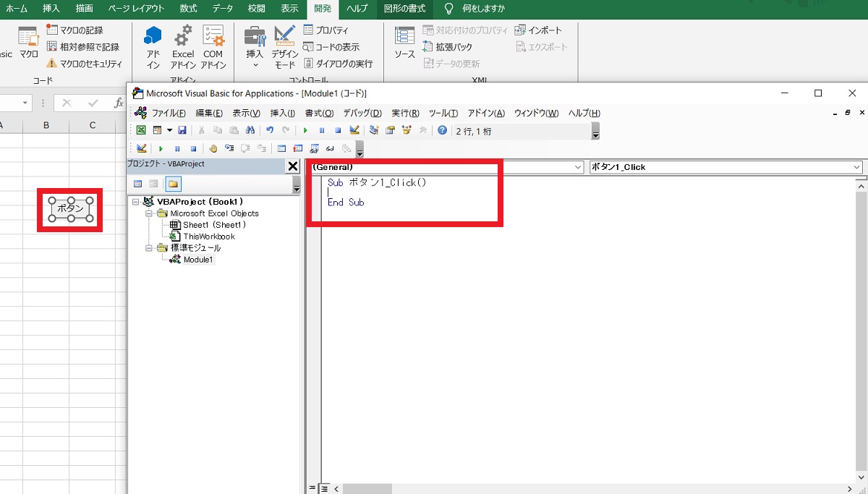Collapse the Microsoft Excel Objects folder

pos(149,213)
